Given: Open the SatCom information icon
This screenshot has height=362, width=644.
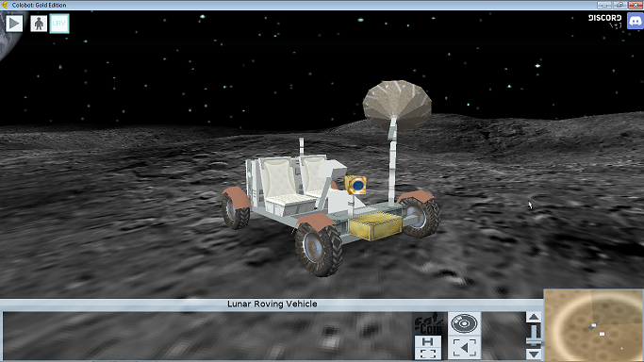Looking at the screenshot, I should [x=428, y=323].
